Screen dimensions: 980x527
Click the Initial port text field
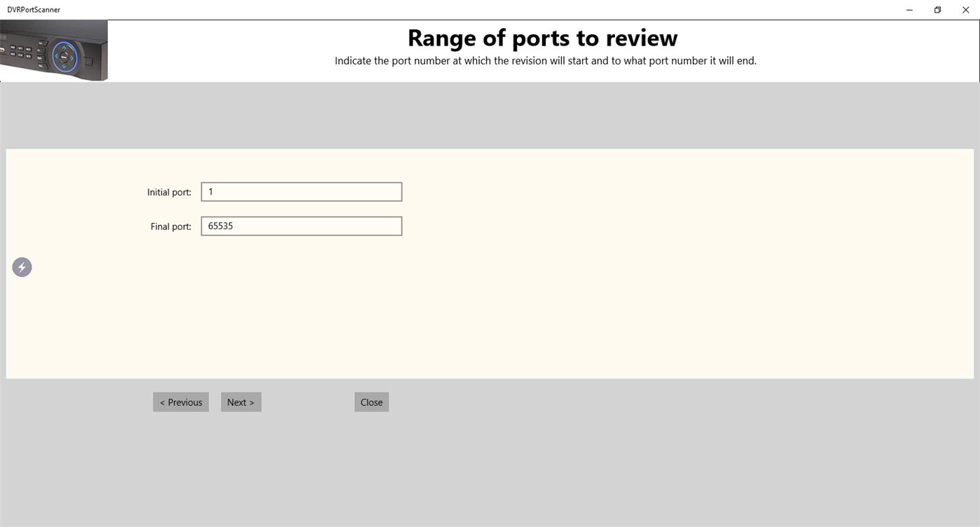[x=301, y=191]
